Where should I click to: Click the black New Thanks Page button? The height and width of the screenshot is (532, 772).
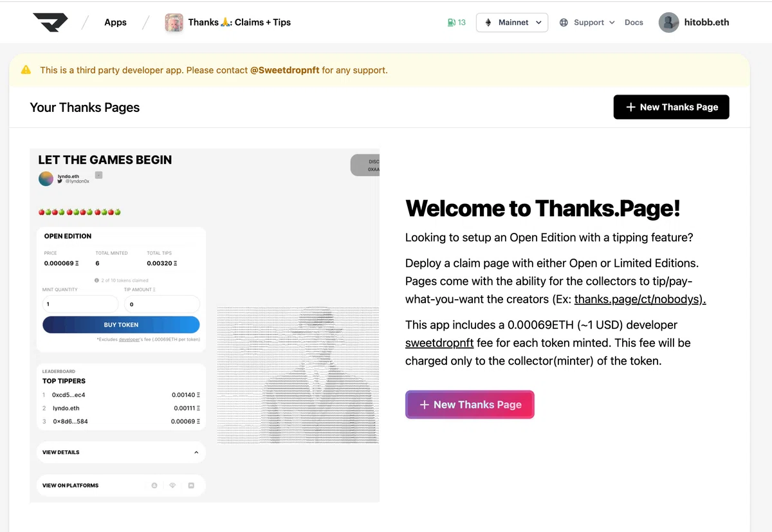tap(671, 107)
